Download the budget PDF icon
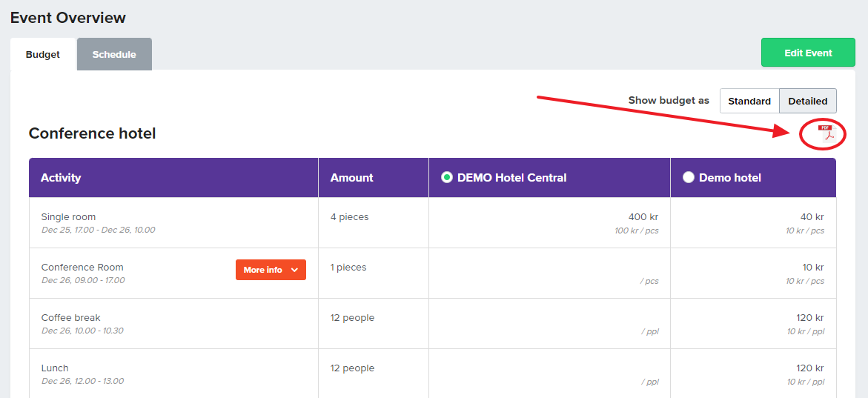Image resolution: width=868 pixels, height=398 pixels. (x=825, y=133)
